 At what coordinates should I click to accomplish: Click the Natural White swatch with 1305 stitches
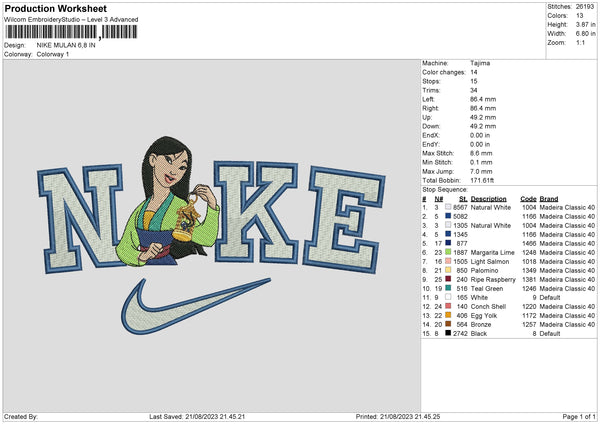tap(448, 225)
